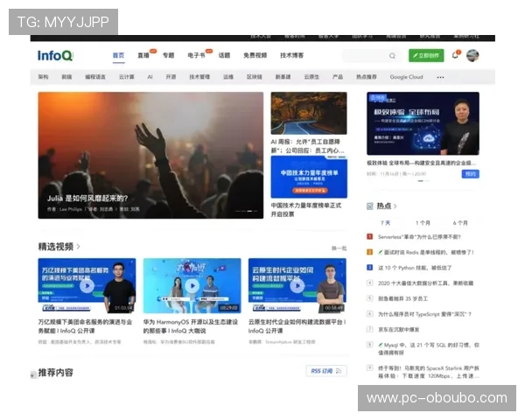The height and width of the screenshot is (420, 525).
Task: Open 别急着抛弃 35 岁员工 article
Action: [402, 298]
